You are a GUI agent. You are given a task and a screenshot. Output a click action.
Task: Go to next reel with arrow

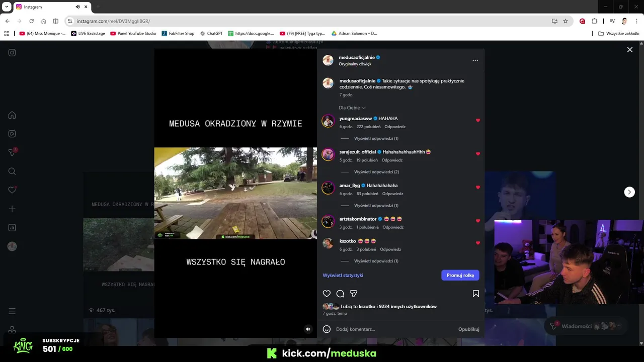tap(629, 192)
